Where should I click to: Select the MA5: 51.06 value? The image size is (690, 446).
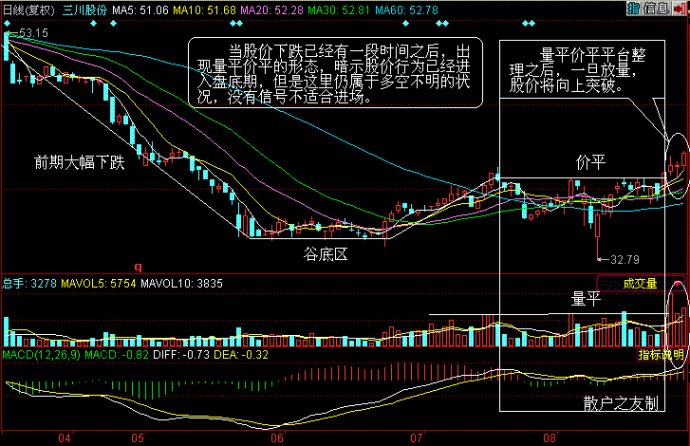tap(140, 10)
